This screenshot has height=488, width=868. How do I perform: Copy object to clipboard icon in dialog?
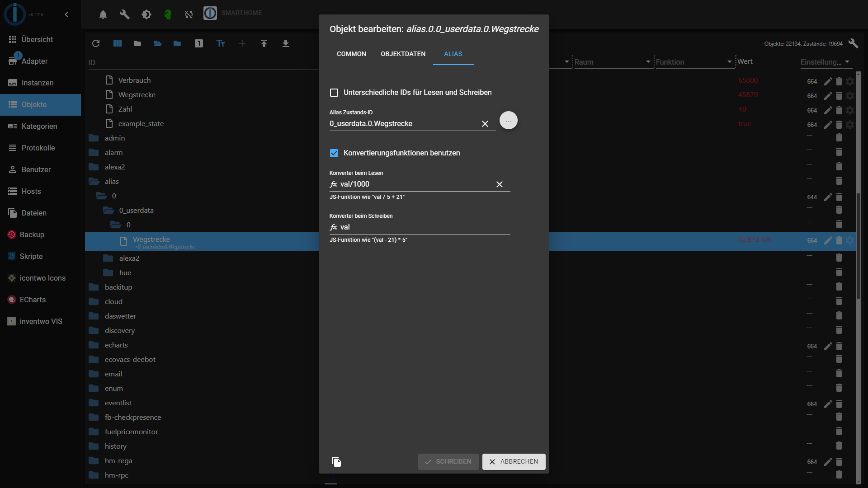pos(336,461)
